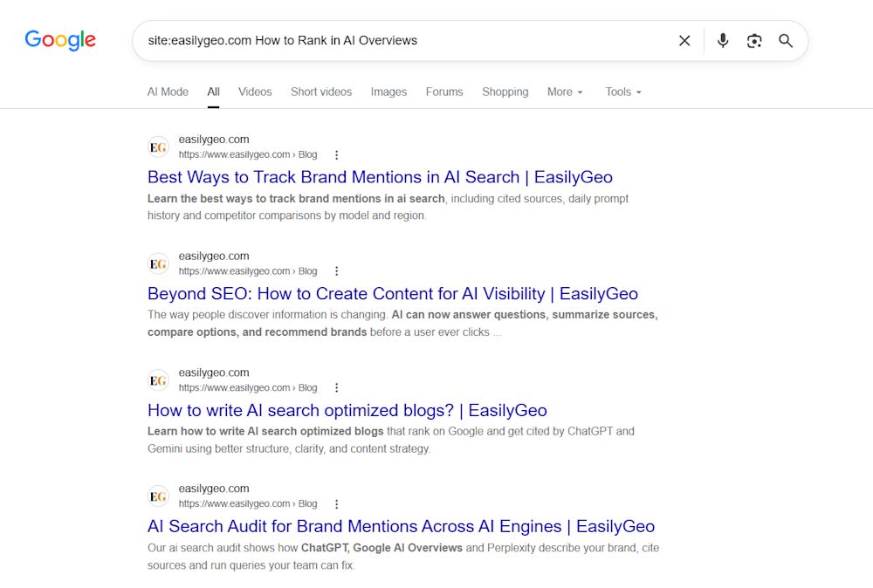
Task: Switch to Videos tab
Action: (x=255, y=92)
